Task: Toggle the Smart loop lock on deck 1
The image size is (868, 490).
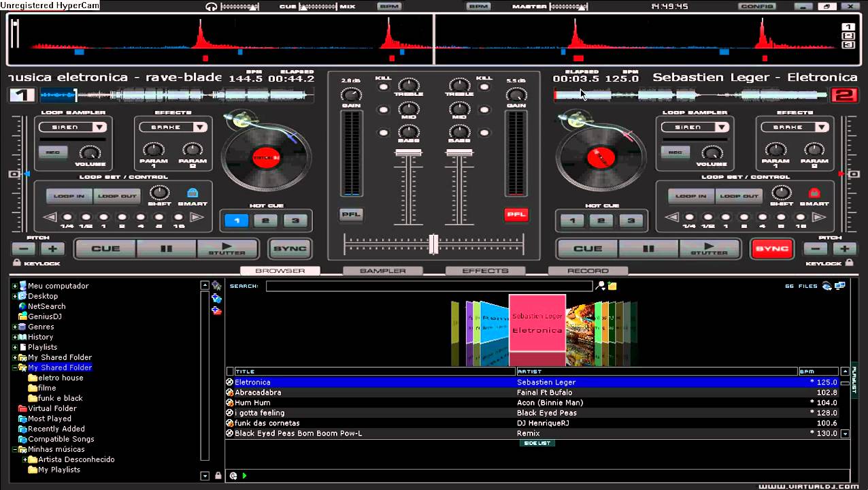Action: (x=193, y=193)
